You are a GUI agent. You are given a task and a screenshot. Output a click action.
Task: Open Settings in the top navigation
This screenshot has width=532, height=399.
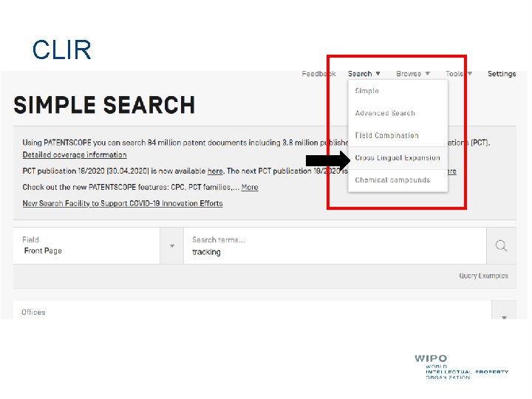coord(502,74)
